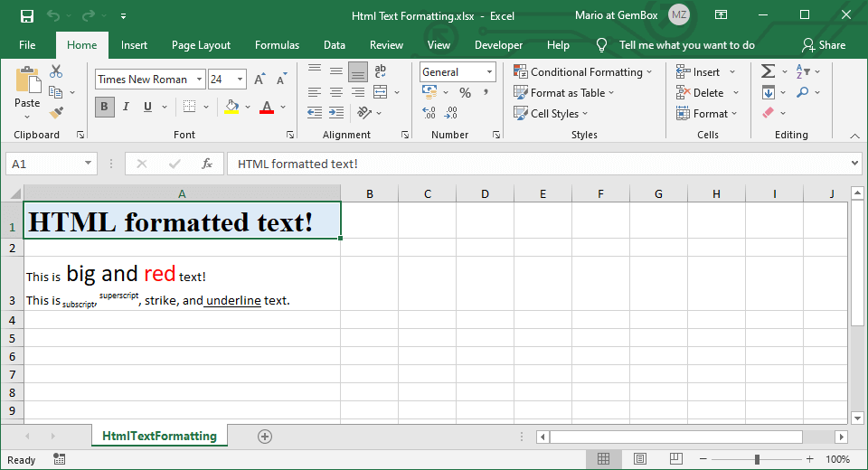The width and height of the screenshot is (868, 470).
Task: Click the zoom slider in status bar
Action: click(757, 459)
